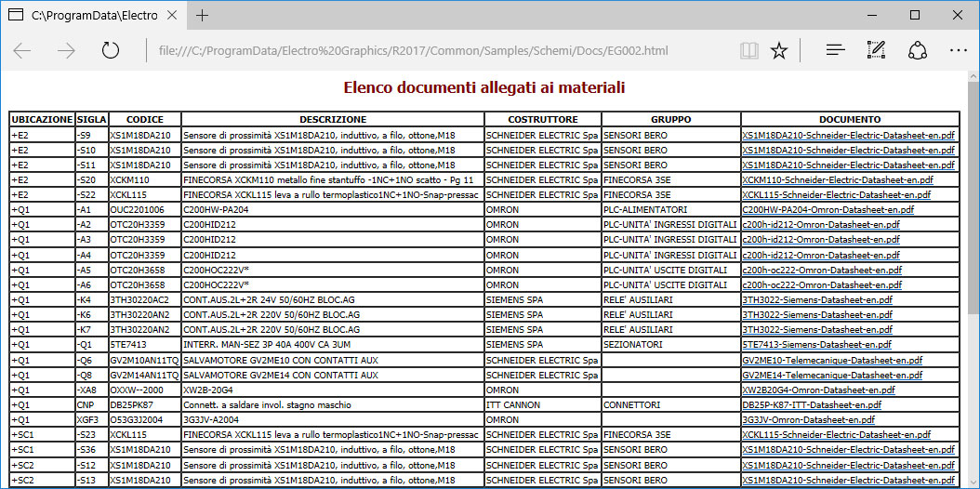Open datasheet link for row -S9
The width and height of the screenshot is (980, 489).
click(x=848, y=134)
